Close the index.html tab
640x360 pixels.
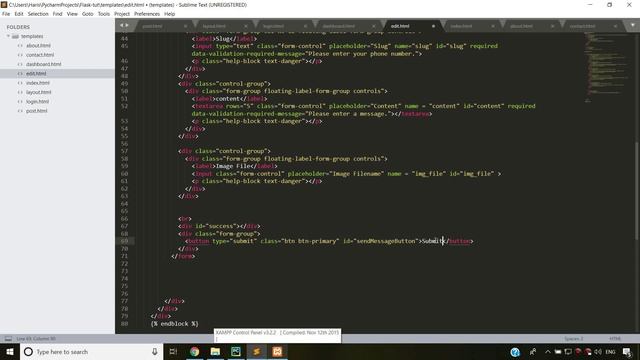click(x=493, y=26)
